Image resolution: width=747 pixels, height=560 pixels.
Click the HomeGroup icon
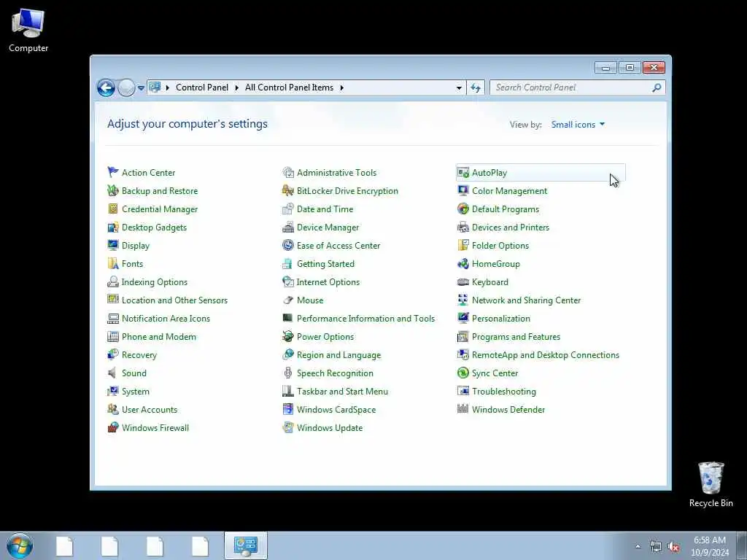(x=463, y=263)
